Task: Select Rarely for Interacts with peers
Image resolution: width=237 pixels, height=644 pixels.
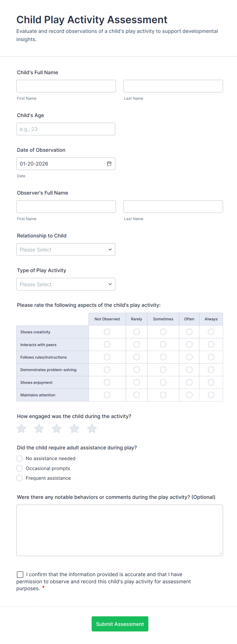Action: (x=137, y=344)
